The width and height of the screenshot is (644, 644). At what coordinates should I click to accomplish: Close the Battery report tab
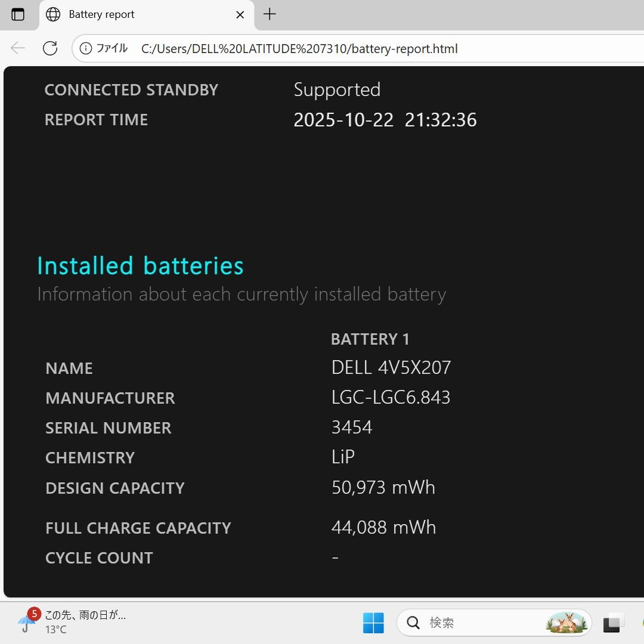click(x=240, y=14)
